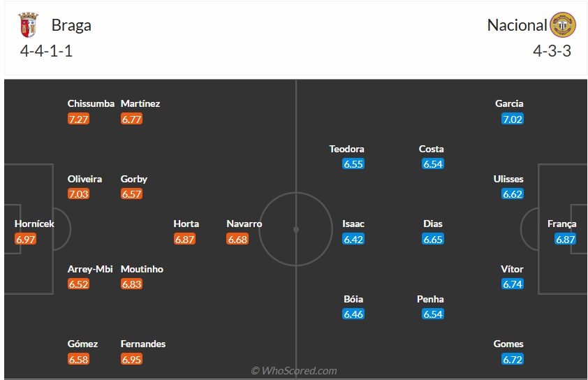This screenshot has height=380, width=588.
Task: Select Nacional midfielder Teodora
Action: tap(347, 149)
